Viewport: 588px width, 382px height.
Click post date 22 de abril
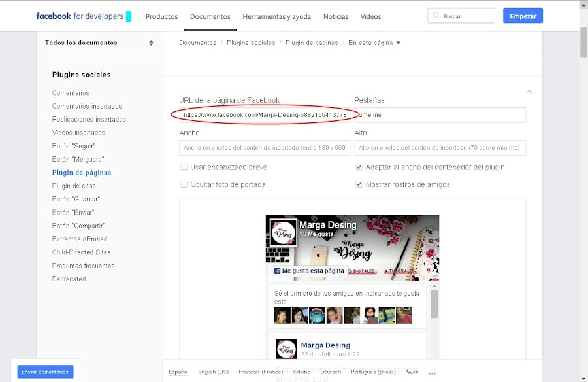tap(330, 355)
